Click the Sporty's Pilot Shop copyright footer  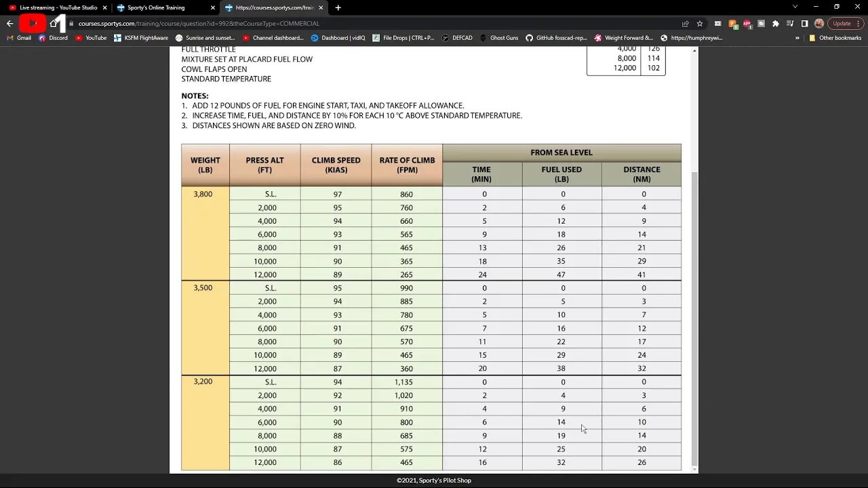[434, 481]
